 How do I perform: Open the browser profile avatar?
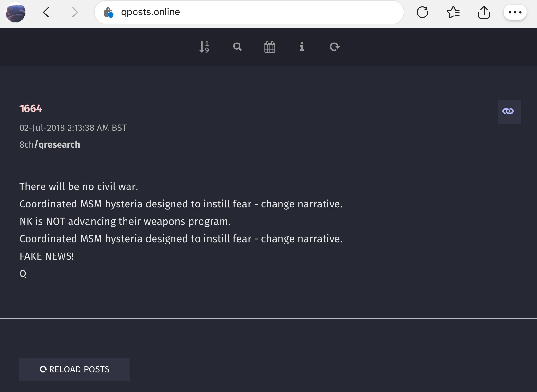(16, 13)
